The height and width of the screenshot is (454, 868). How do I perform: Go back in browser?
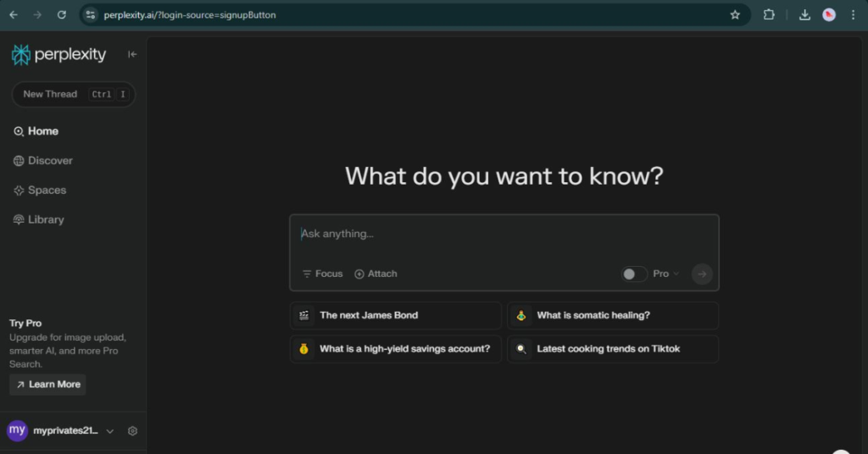[14, 15]
